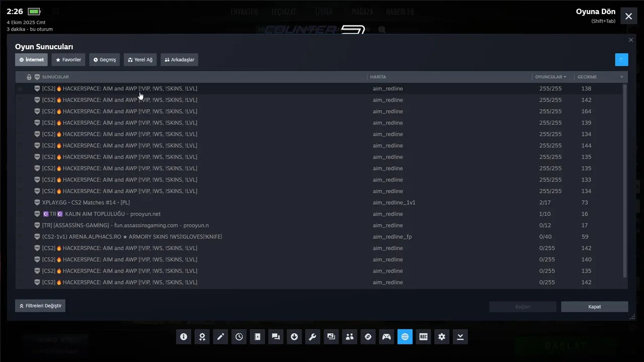This screenshot has height=362, width=644.
Task: Open the achievements ribbon icon
Action: pos(202,337)
